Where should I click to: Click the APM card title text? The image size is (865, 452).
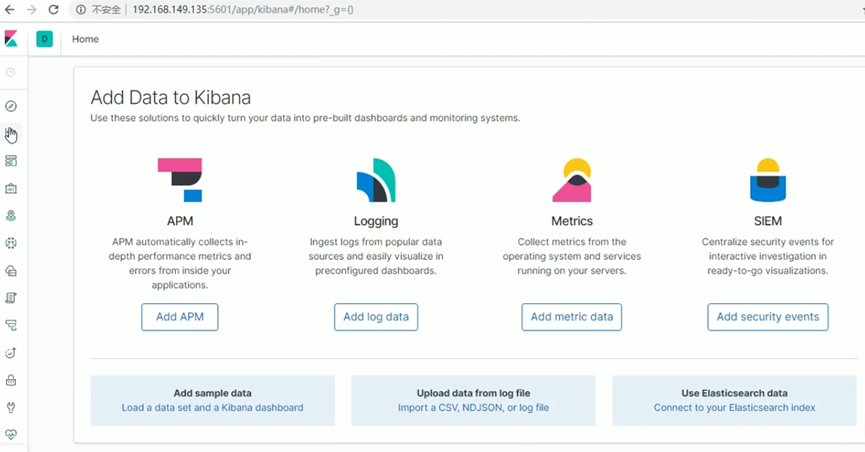point(180,221)
